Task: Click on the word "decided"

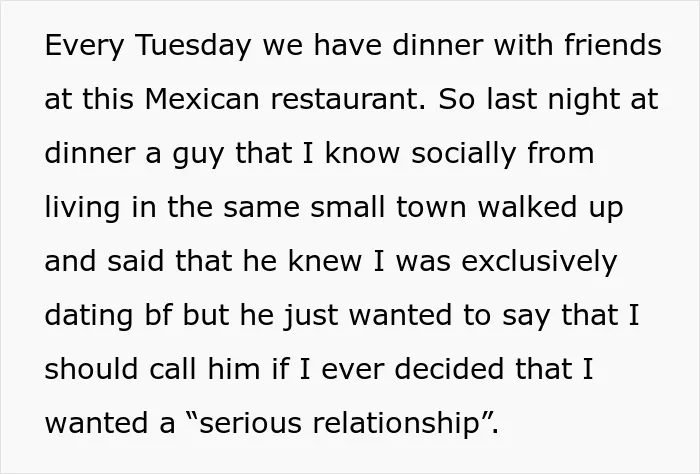Action: [x=450, y=369]
